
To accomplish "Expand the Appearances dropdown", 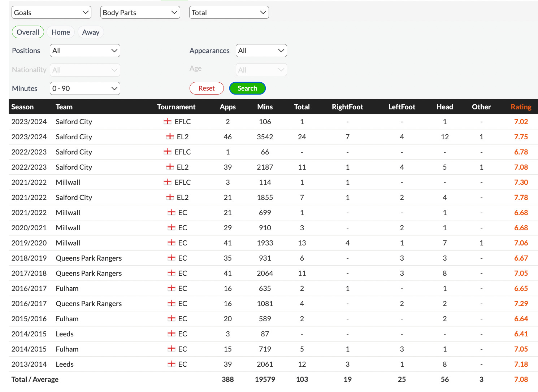I will click(261, 51).
